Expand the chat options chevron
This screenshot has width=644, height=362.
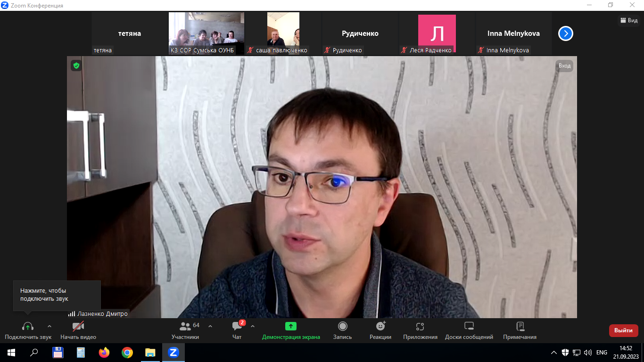(253, 326)
